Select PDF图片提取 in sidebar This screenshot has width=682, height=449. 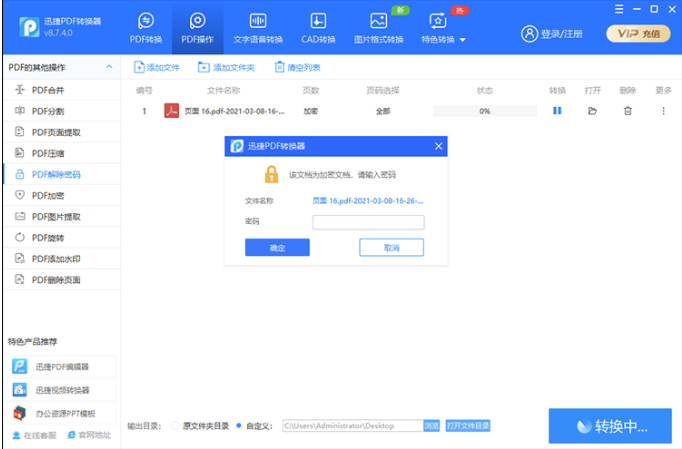pyautogui.click(x=62, y=217)
